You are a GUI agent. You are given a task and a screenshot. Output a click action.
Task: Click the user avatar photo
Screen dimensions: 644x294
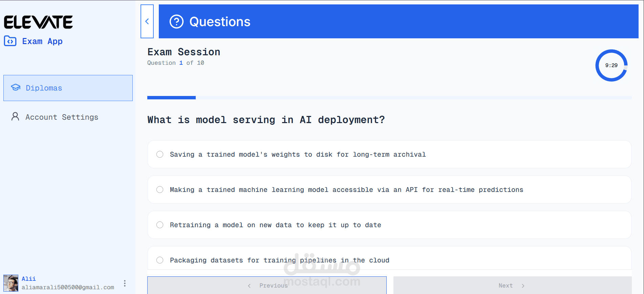click(x=11, y=283)
